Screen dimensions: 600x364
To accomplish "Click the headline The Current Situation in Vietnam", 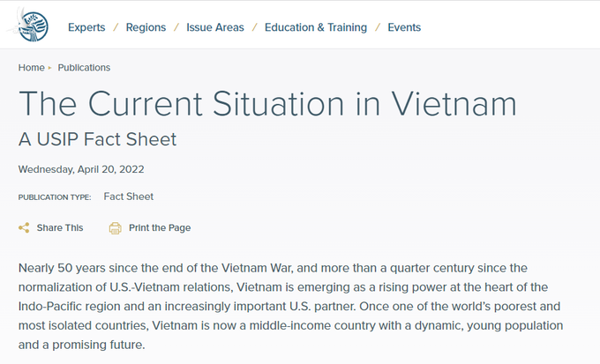I will 267,103.
